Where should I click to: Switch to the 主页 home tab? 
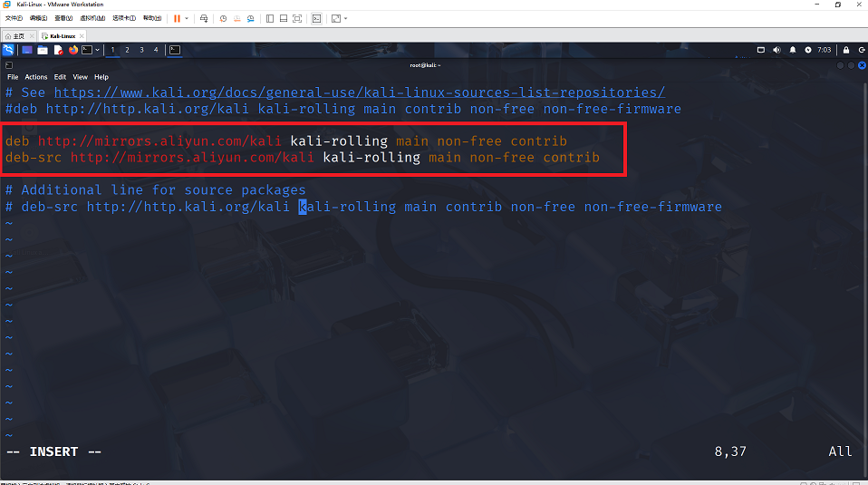(15, 36)
